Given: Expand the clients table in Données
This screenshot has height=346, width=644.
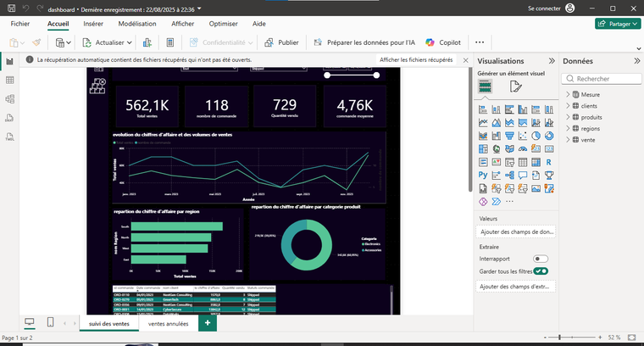Looking at the screenshot, I should coord(568,105).
